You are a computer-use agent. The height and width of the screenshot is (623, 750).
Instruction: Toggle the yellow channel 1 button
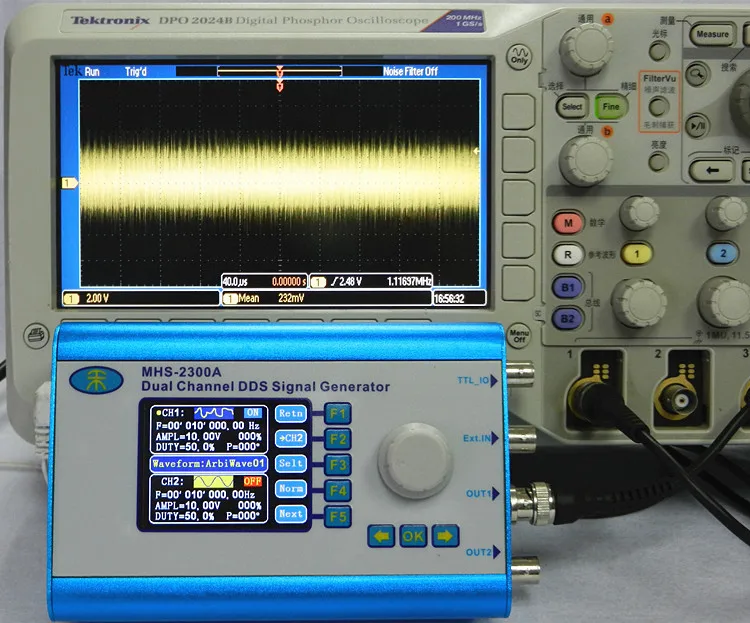pos(637,254)
